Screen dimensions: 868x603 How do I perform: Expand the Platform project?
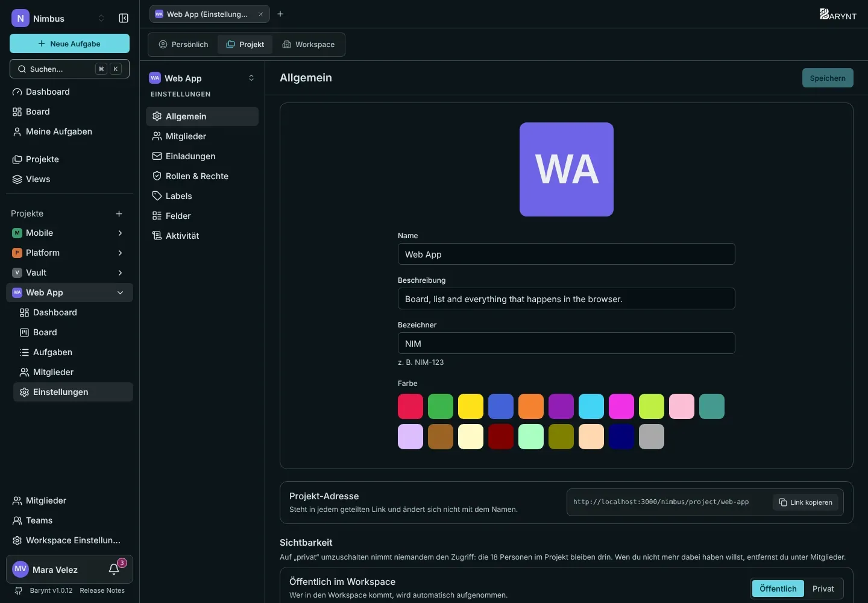(x=120, y=253)
